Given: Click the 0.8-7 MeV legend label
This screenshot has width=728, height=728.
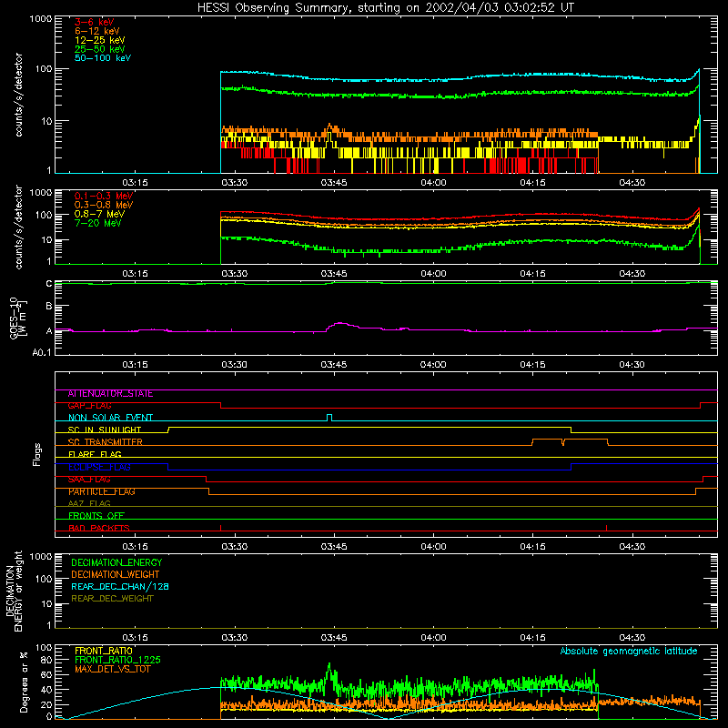Looking at the screenshot, I should (100, 214).
